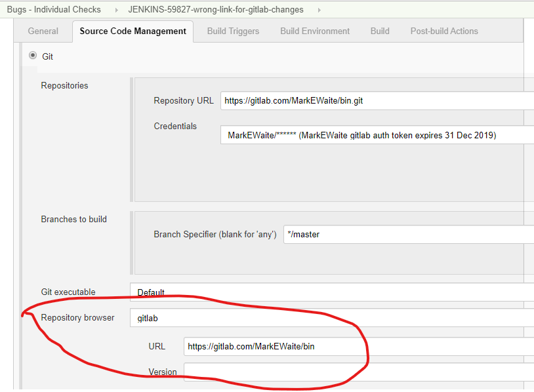Go to the Build Triggers tab
This screenshot has width=534, height=392.
[x=233, y=31]
